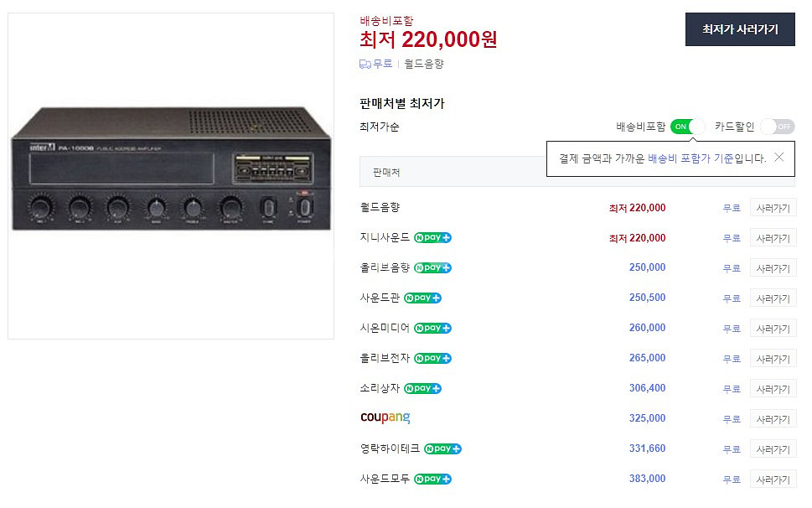This screenshot has width=812, height=508.
Task: Click the 판매처 column header
Action: (386, 172)
